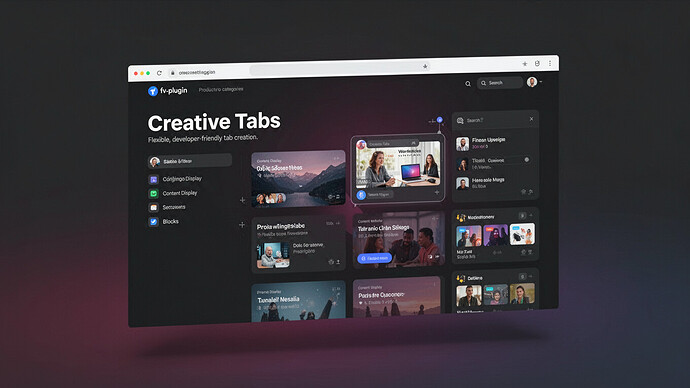Image resolution: width=690 pixels, height=388 pixels.
Task: Open the night sky card at the bottom left
Action: [x=298, y=301]
